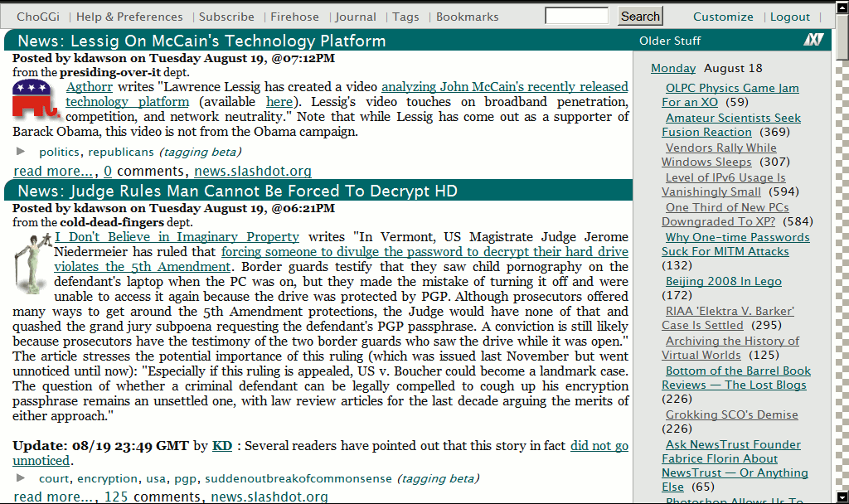Click the icon beside Older Stuff header

point(813,40)
